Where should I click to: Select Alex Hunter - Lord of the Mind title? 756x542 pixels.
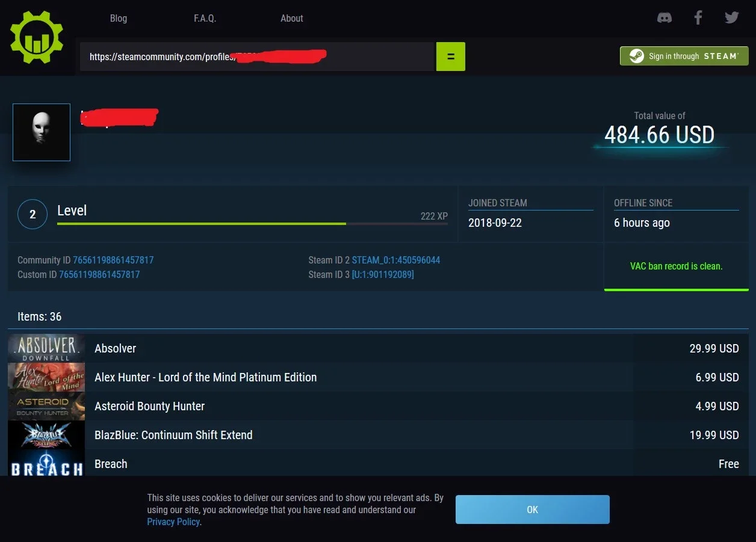click(206, 377)
